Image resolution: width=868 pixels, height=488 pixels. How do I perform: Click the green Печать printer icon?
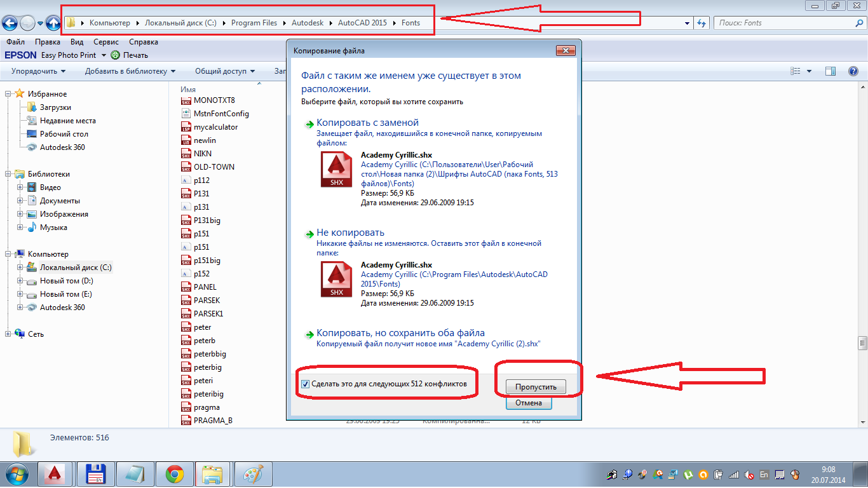[x=114, y=55]
